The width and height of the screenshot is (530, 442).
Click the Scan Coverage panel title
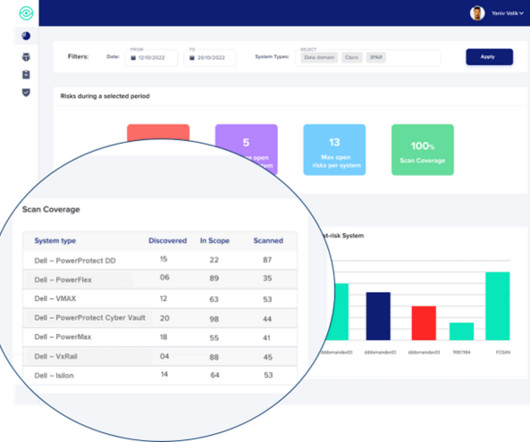pyautogui.click(x=51, y=210)
